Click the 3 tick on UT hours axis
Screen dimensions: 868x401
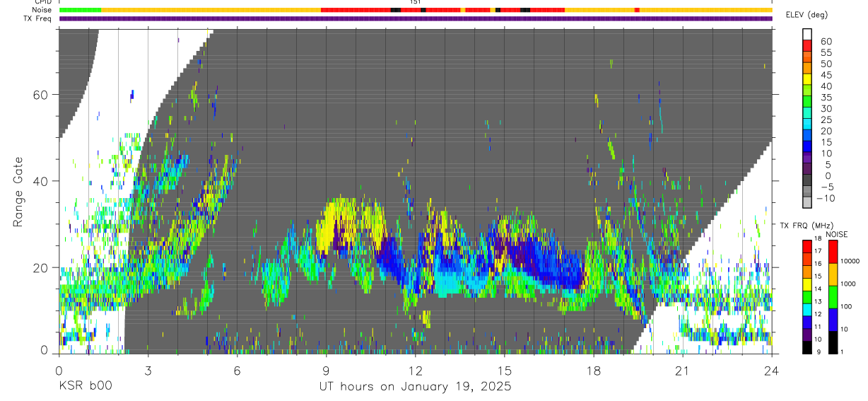point(148,371)
